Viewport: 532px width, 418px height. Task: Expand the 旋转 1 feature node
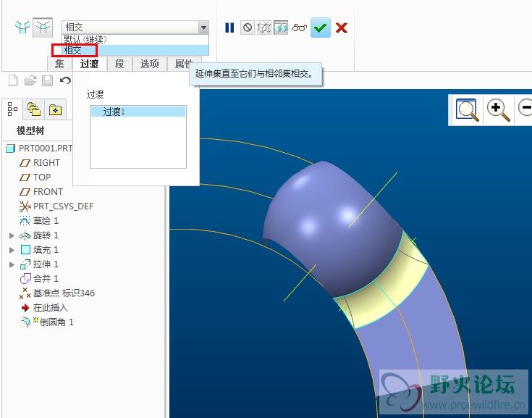pos(12,235)
